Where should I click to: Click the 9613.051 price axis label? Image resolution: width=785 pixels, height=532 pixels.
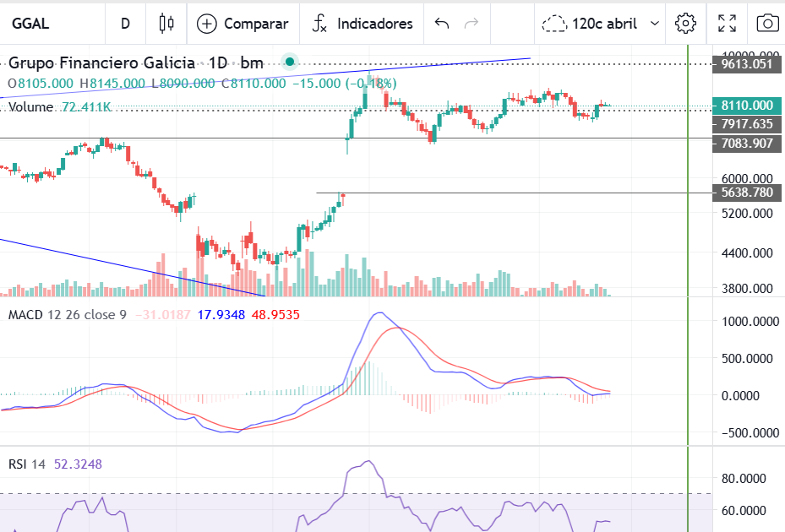coord(745,63)
